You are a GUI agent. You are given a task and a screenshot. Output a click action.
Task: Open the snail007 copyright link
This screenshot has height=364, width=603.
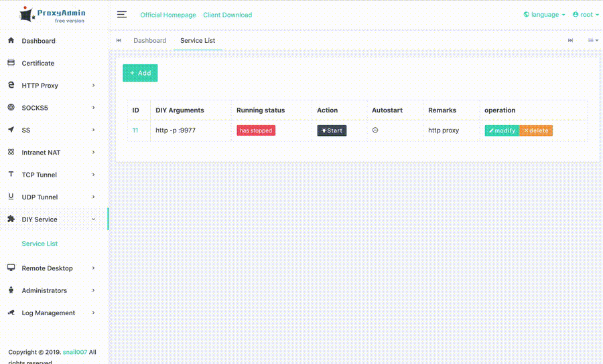(x=75, y=352)
